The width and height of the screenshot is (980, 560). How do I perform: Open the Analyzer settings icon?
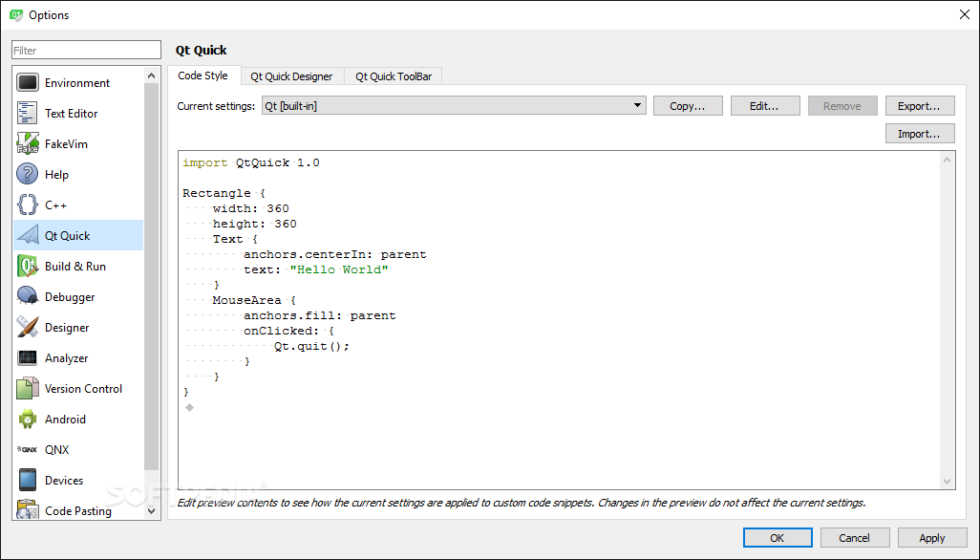point(28,358)
